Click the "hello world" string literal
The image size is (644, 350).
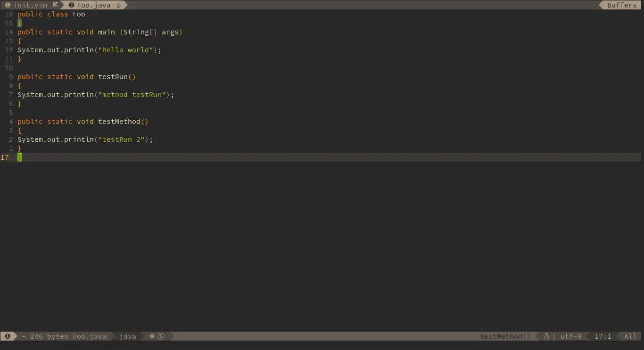point(125,50)
